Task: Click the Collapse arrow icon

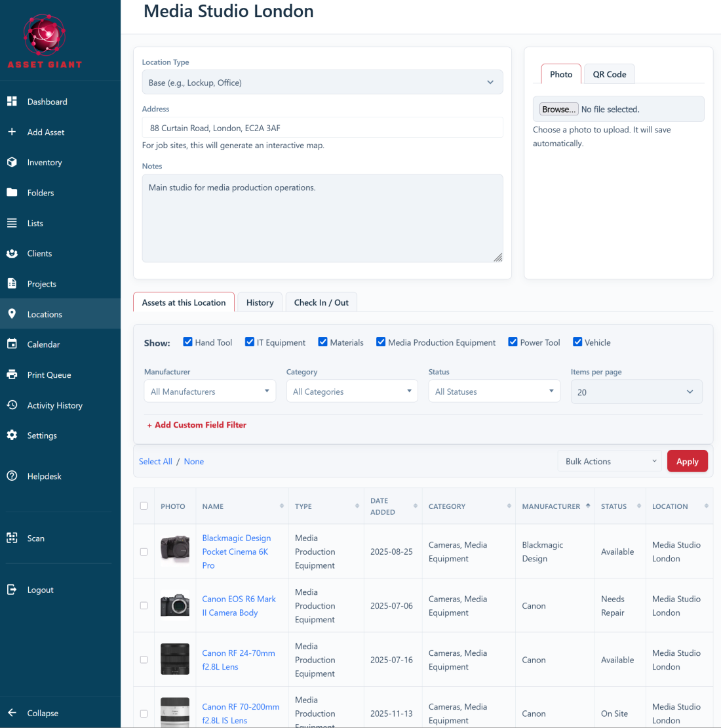Action: (x=12, y=713)
